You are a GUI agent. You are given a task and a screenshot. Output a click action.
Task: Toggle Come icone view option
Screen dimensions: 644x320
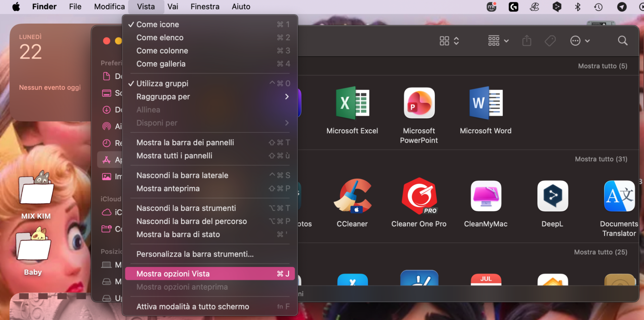point(210,24)
